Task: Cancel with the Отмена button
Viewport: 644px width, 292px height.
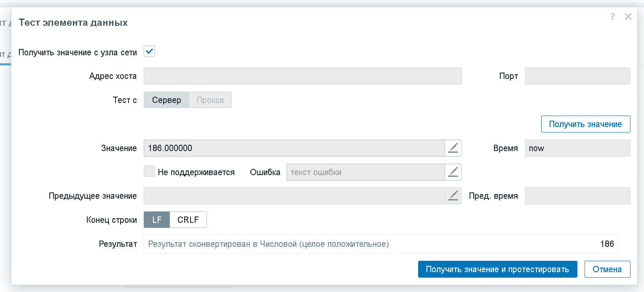Action: point(607,269)
